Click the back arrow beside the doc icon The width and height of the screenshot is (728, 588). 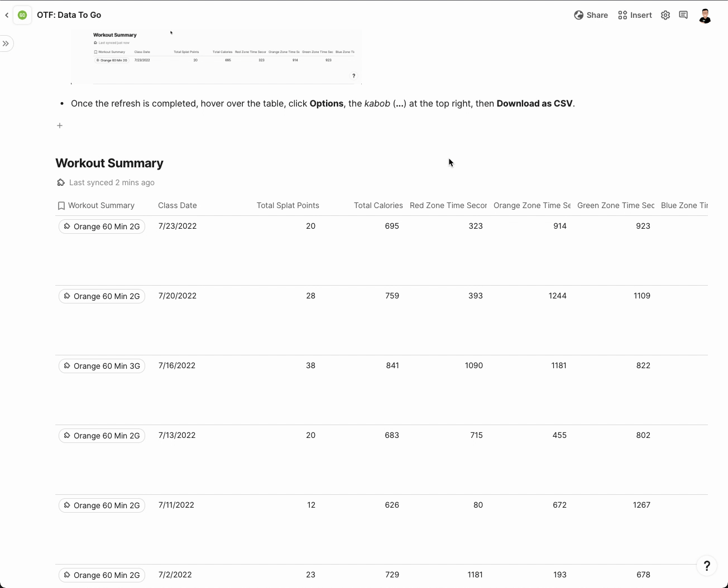[7, 15]
